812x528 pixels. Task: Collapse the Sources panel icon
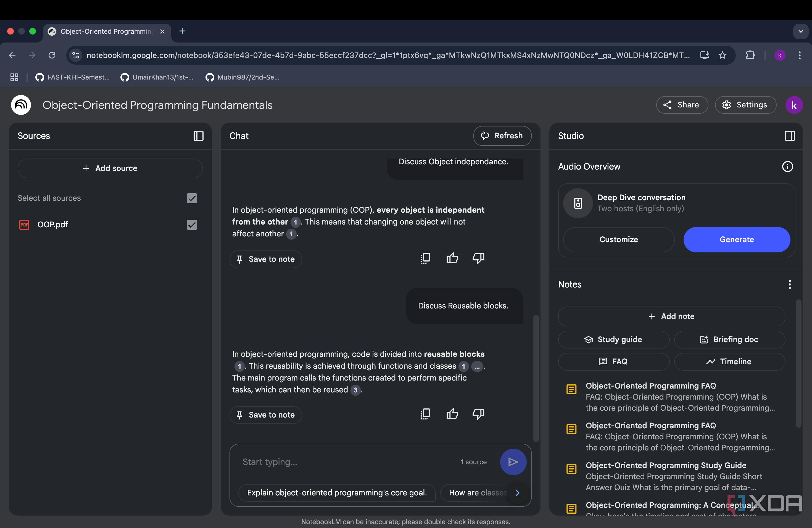198,136
